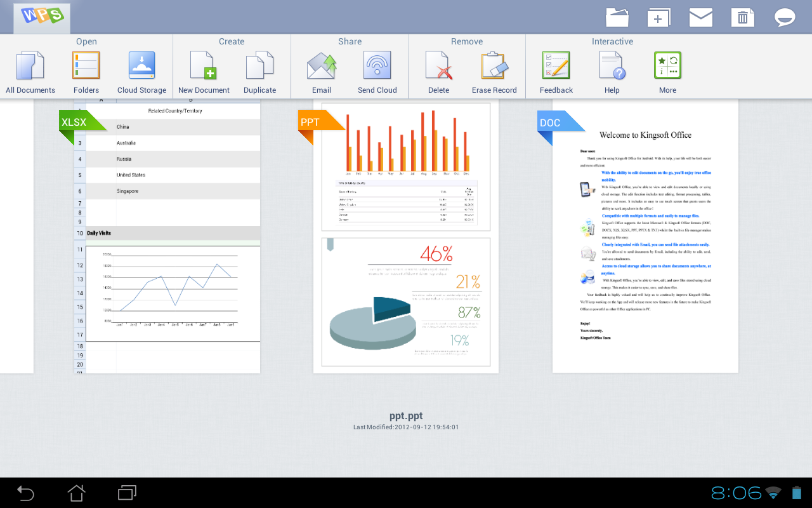Go to the Android home screen

[x=76, y=493]
